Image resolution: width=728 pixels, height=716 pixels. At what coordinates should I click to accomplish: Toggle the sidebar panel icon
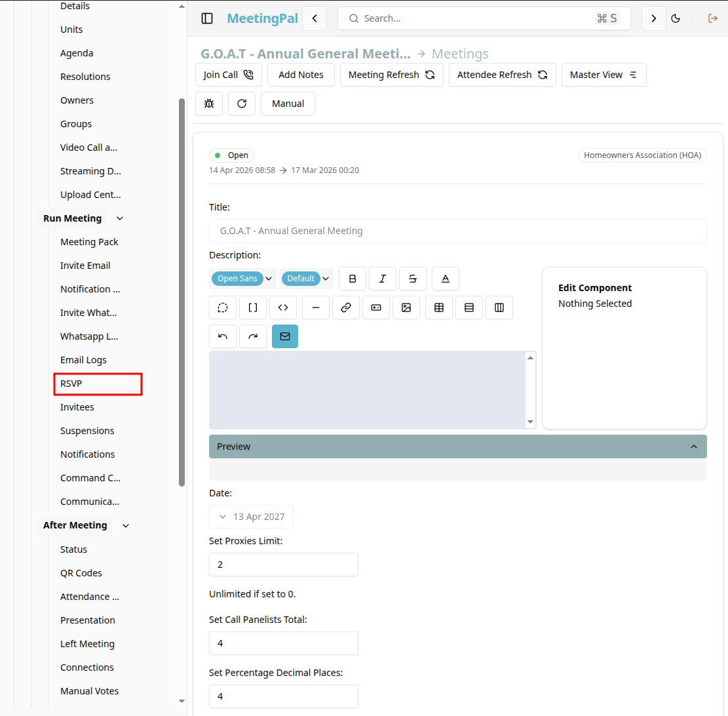pyautogui.click(x=207, y=18)
